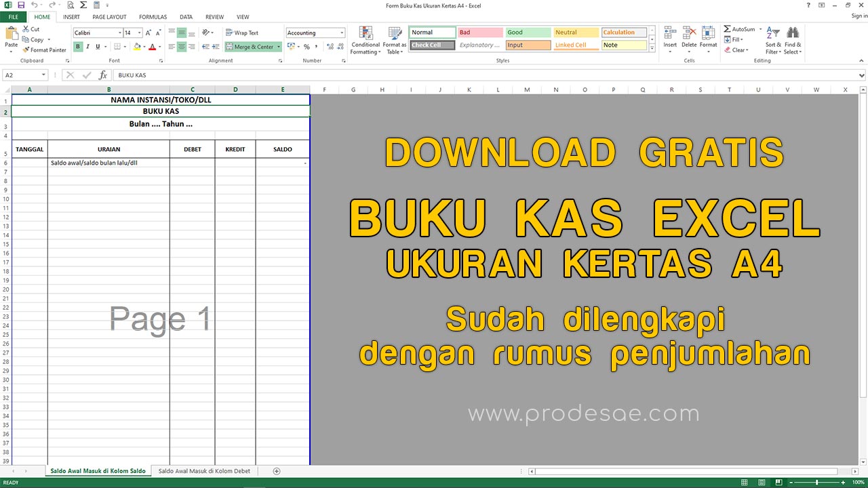
Task: Click Increase Decimal icon
Action: [330, 47]
